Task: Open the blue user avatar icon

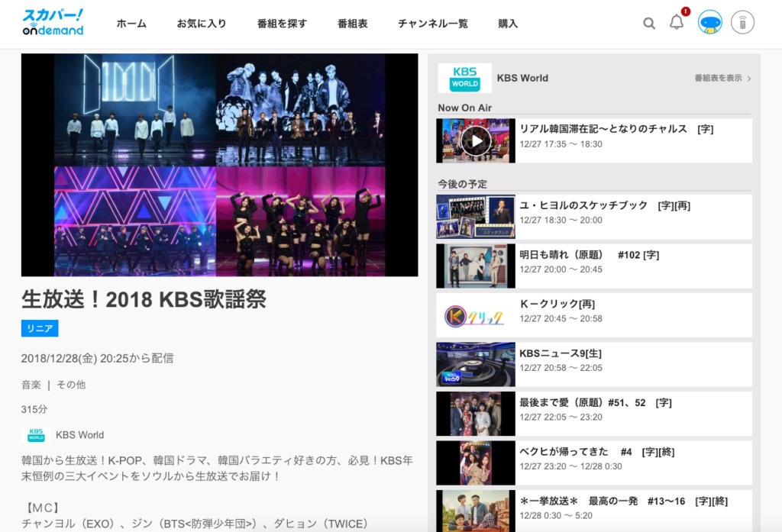Action: pos(709,22)
